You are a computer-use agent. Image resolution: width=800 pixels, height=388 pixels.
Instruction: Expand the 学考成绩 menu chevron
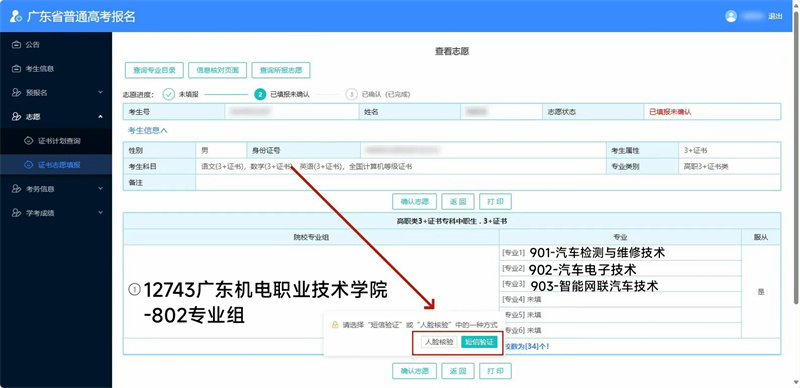point(101,212)
